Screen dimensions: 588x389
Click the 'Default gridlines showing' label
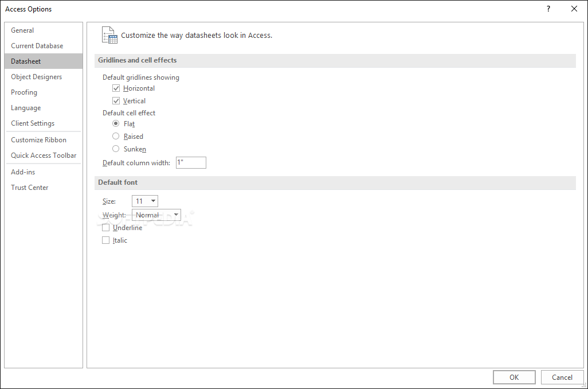coord(141,77)
